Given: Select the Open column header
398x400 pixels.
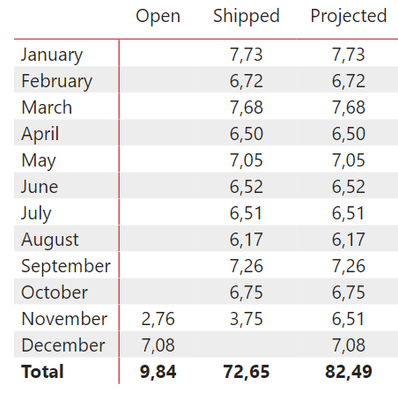Looking at the screenshot, I should pos(158,17).
